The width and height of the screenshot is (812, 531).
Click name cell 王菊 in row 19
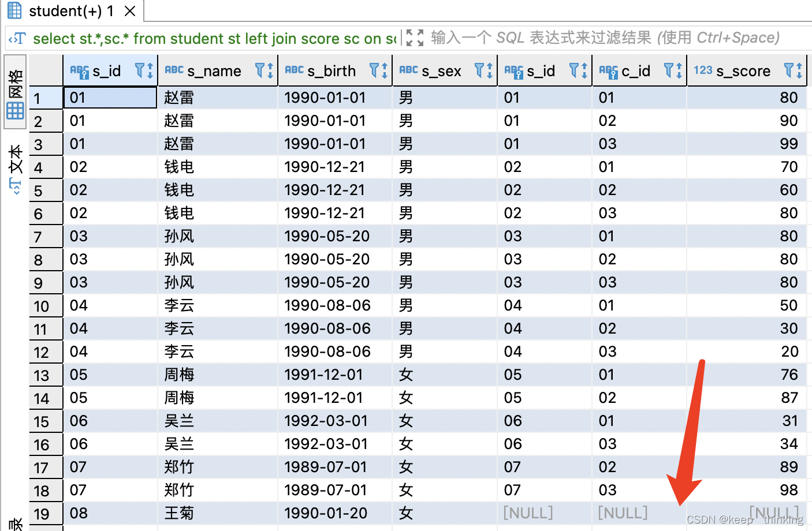pos(217,513)
